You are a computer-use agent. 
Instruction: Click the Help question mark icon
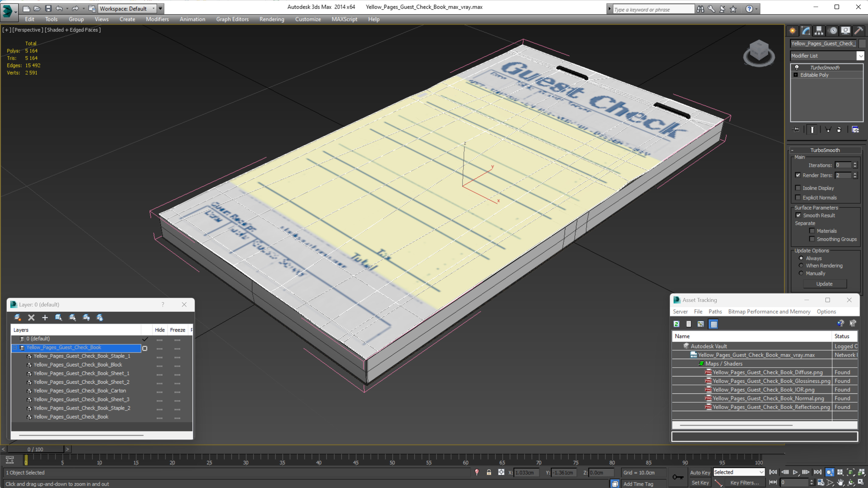pos(749,9)
